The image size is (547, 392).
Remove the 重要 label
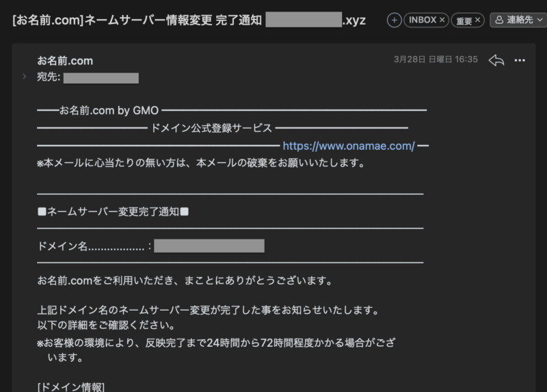477,20
